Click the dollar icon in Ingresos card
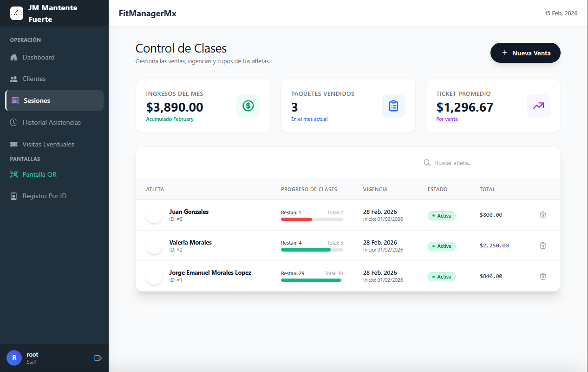This screenshot has width=588, height=372. (248, 106)
